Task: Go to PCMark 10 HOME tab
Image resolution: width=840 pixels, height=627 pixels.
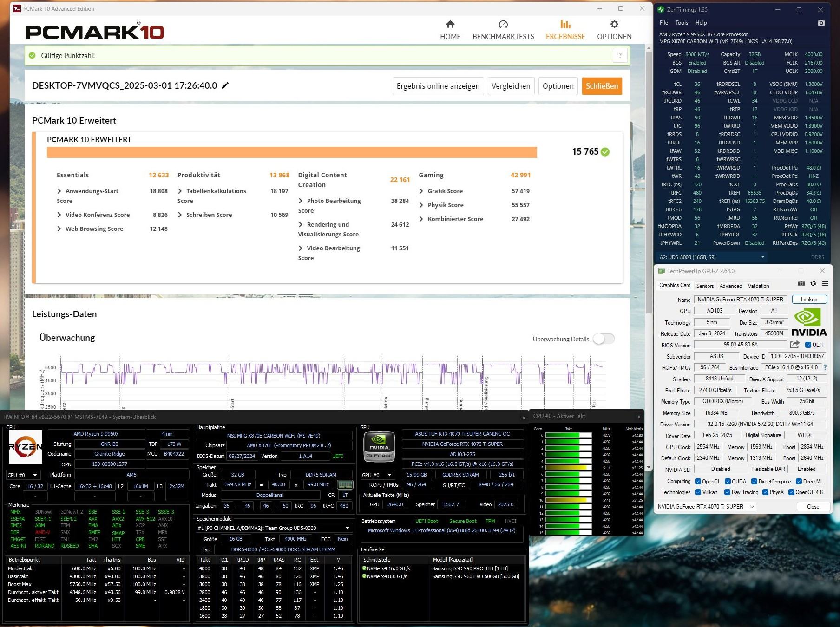Action: tap(450, 30)
